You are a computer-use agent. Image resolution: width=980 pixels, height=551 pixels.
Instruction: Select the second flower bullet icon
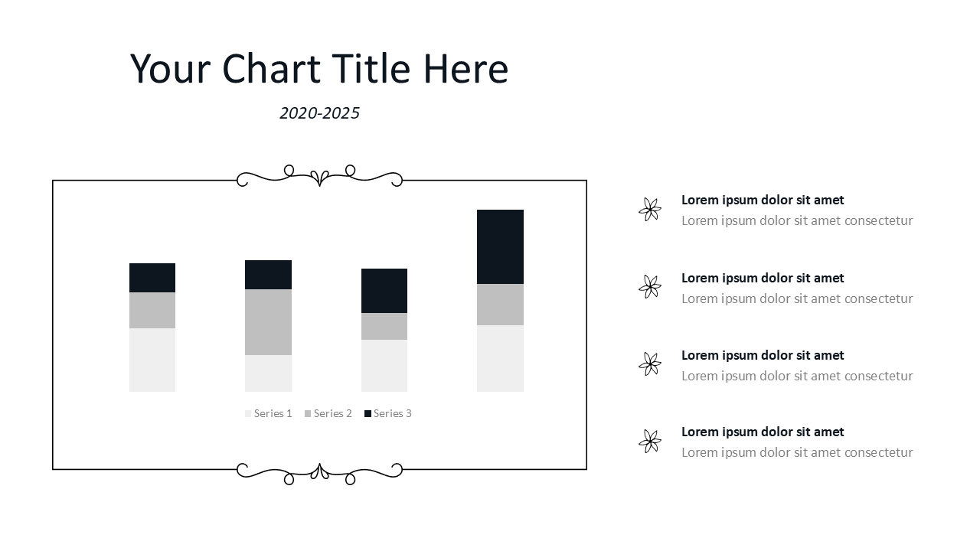[x=650, y=287]
